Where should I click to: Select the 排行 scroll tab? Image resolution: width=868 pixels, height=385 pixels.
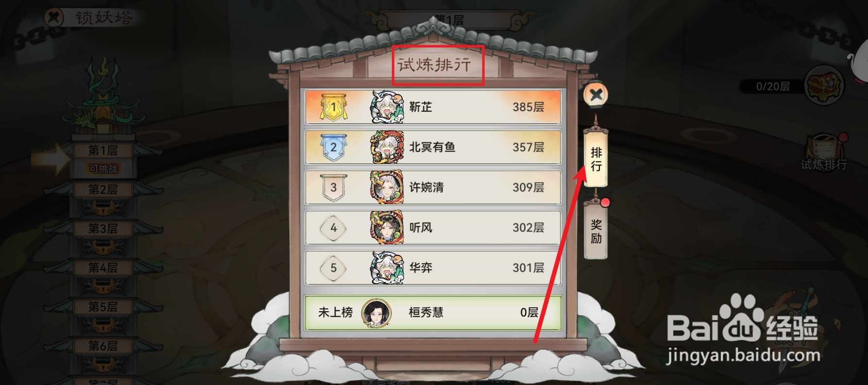point(596,159)
